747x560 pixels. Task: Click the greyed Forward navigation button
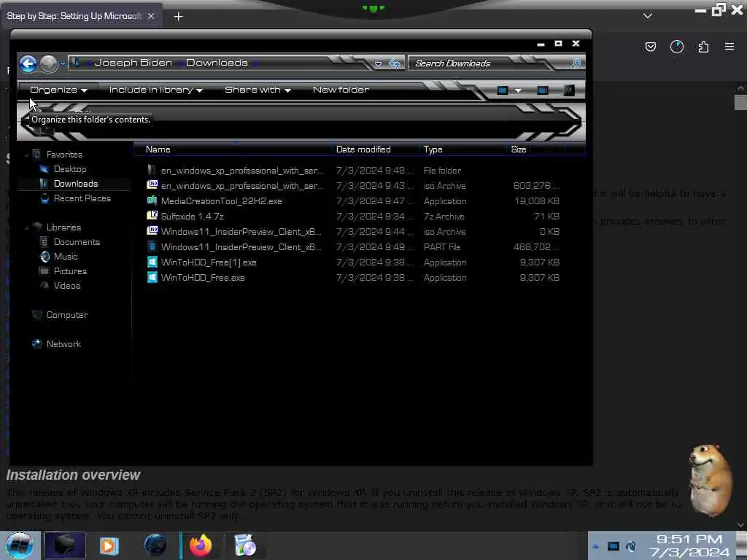coord(48,63)
